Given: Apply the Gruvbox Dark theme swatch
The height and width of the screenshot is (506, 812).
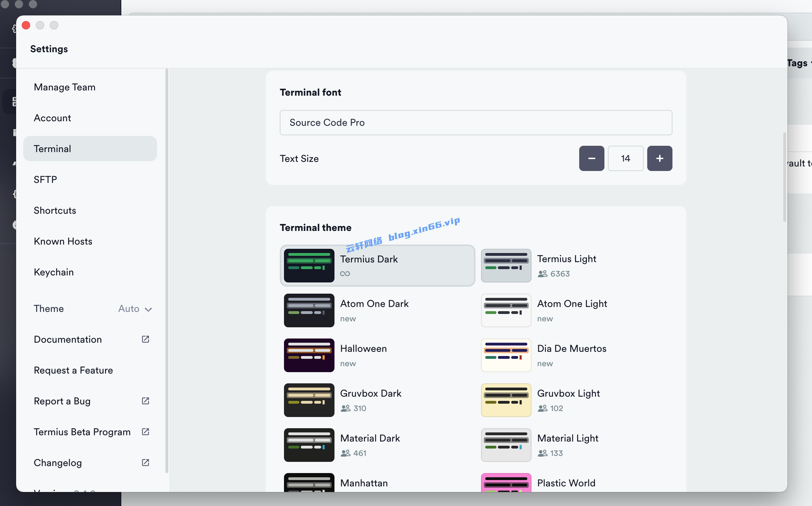Looking at the screenshot, I should [309, 400].
